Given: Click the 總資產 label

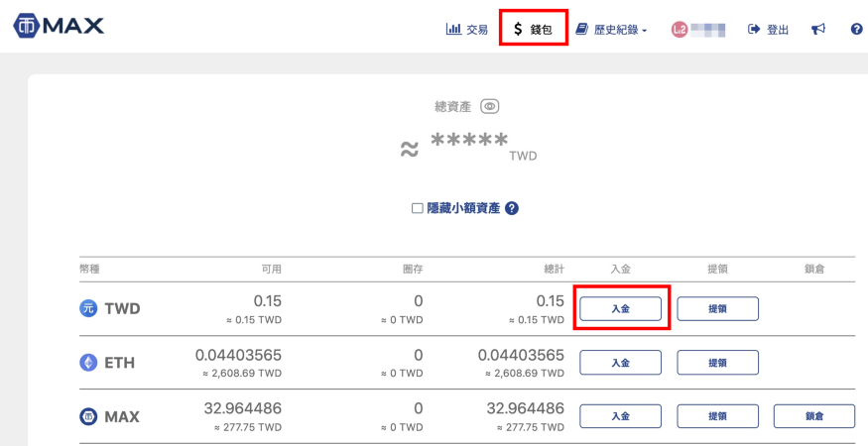Looking at the screenshot, I should tap(452, 107).
